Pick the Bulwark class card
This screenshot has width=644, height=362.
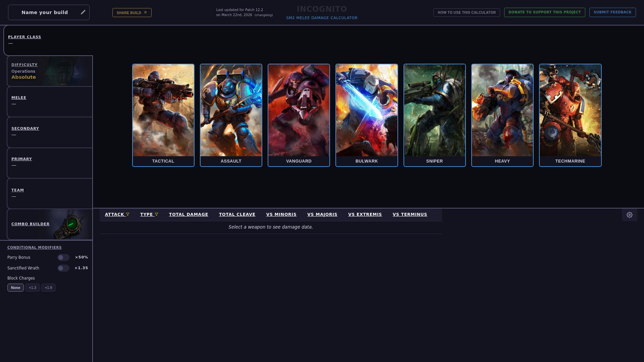(x=367, y=115)
